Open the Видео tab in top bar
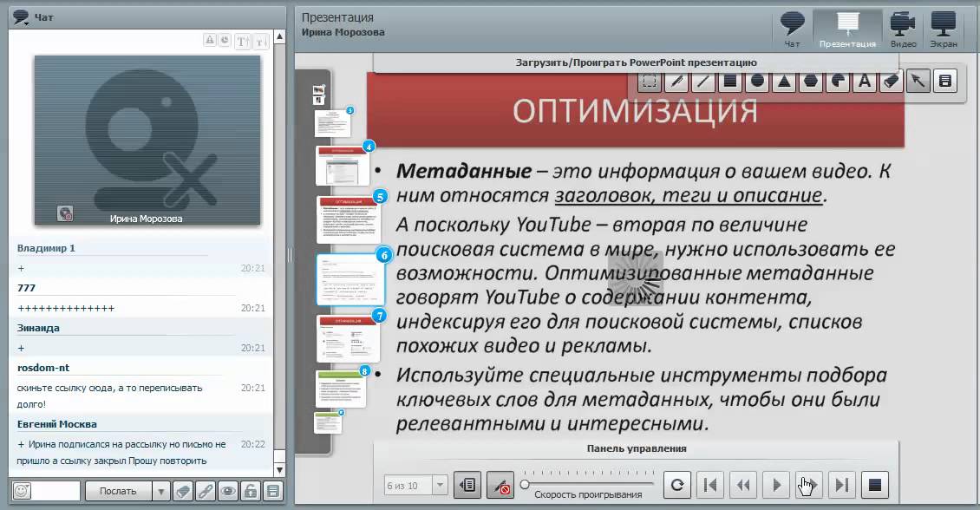Screen dimensions: 980x510 point(903,29)
